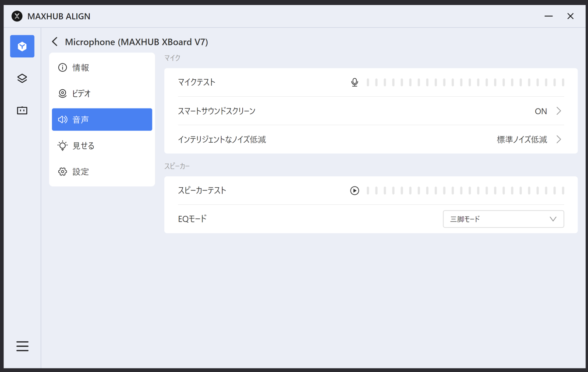Close the MAXHUB ALIGN window

(570, 16)
